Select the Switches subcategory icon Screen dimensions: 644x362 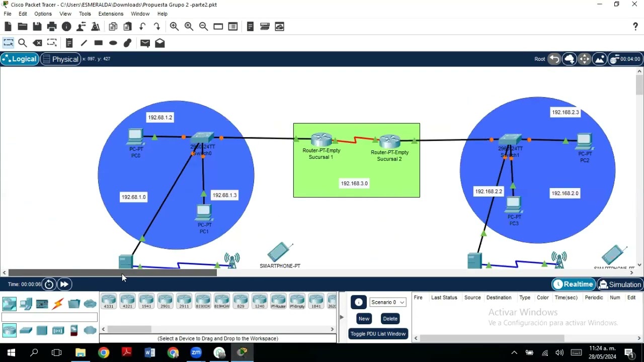pos(26,330)
